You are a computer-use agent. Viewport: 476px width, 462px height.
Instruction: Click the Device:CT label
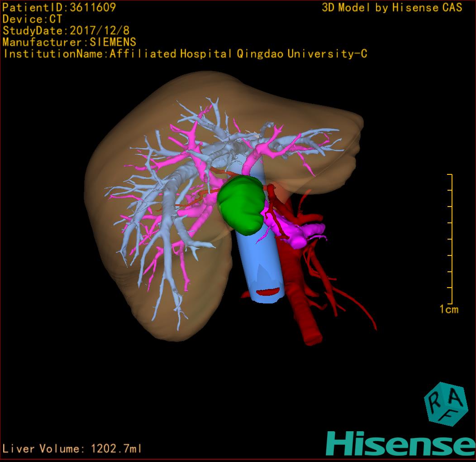click(32, 19)
